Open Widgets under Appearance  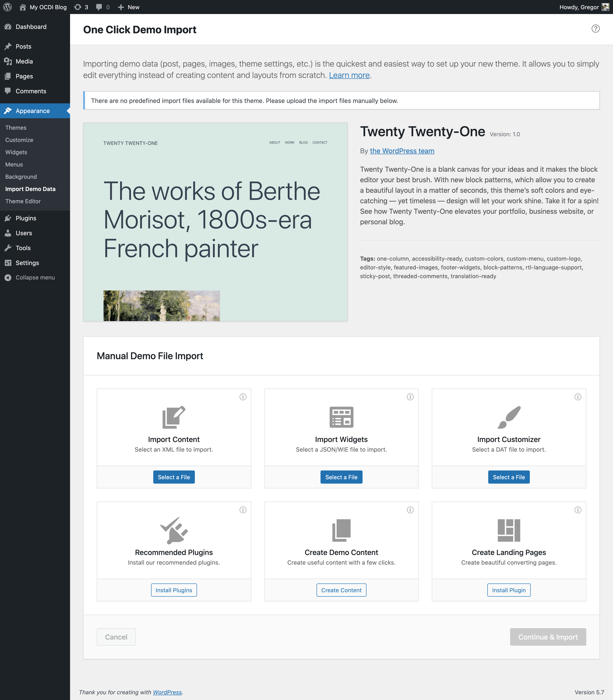click(16, 152)
